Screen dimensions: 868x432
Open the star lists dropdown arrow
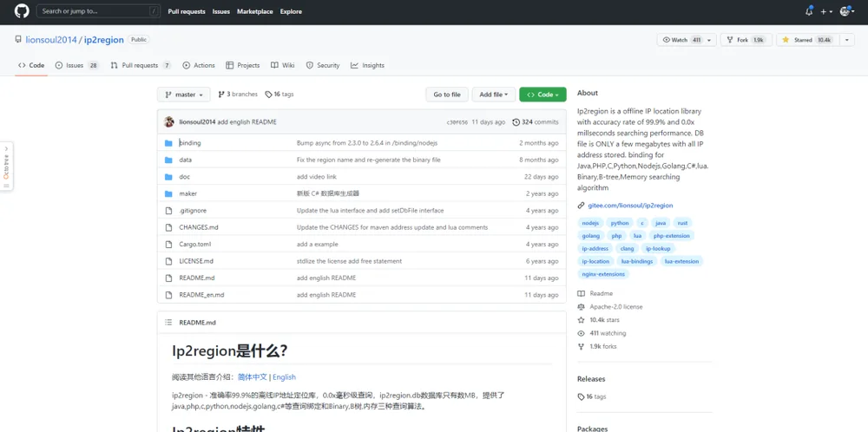pos(846,40)
